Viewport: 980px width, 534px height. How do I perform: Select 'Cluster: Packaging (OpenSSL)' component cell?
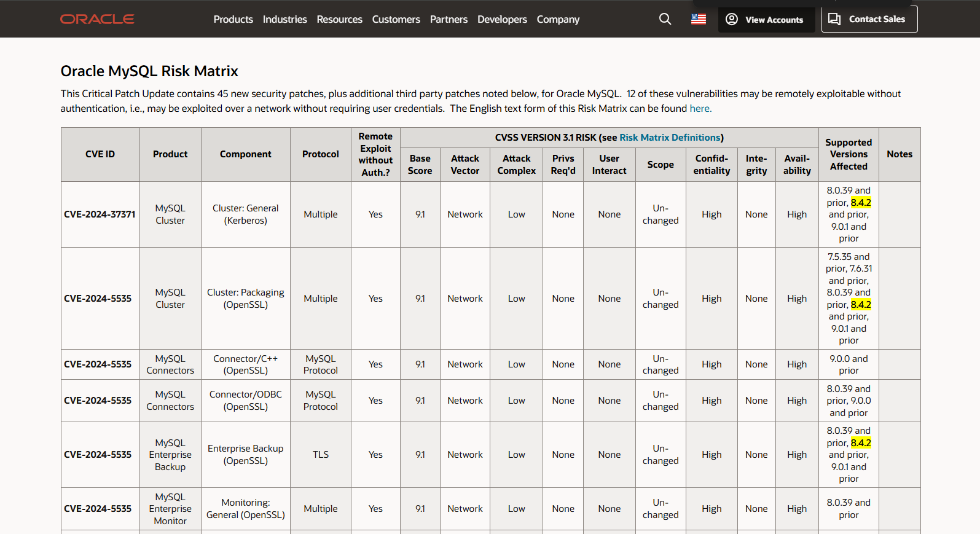[x=246, y=299]
